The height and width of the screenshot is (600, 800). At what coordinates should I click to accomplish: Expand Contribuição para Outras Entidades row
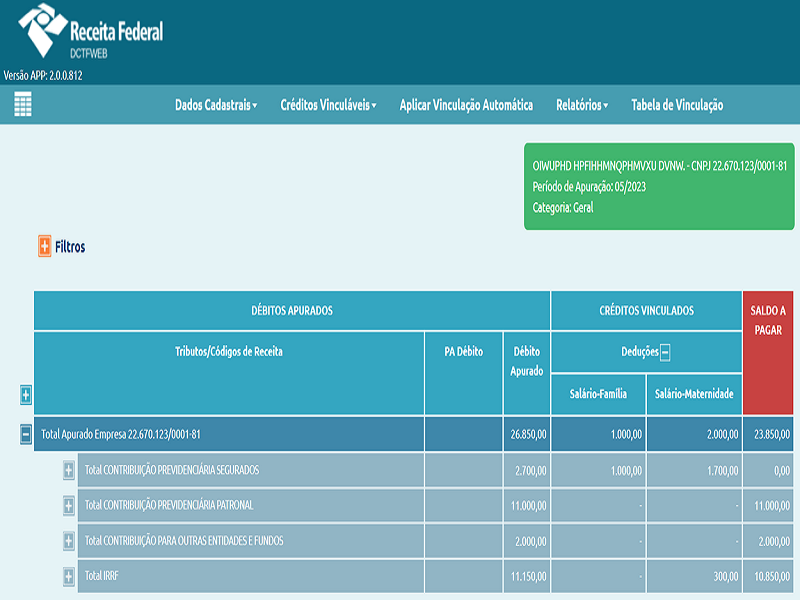[x=69, y=541]
